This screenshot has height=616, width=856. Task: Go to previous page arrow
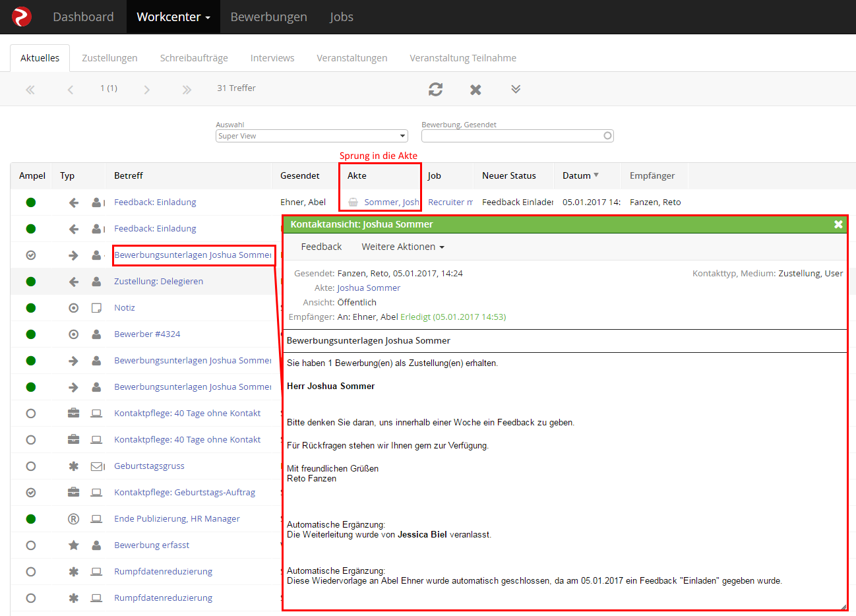[71, 90]
